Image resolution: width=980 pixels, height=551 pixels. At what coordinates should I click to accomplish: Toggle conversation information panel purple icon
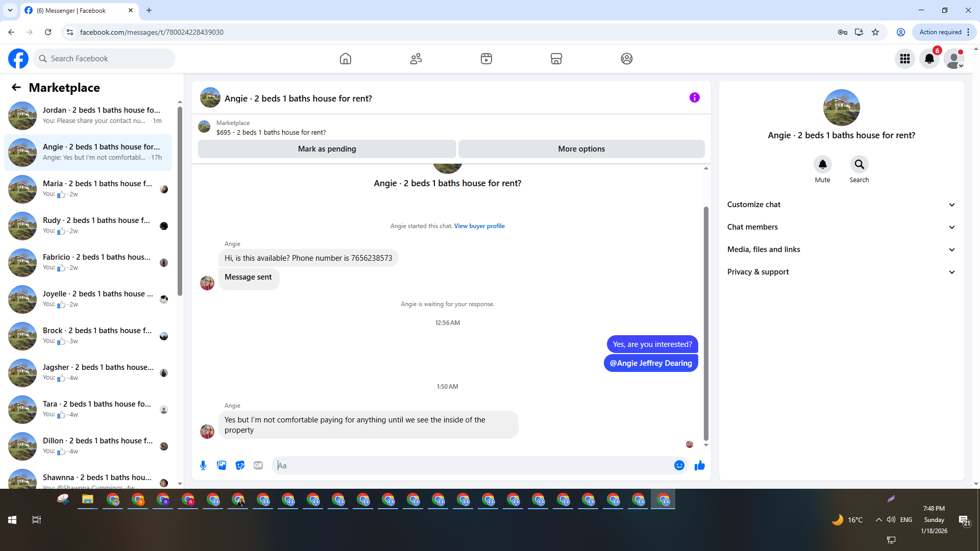click(x=694, y=97)
